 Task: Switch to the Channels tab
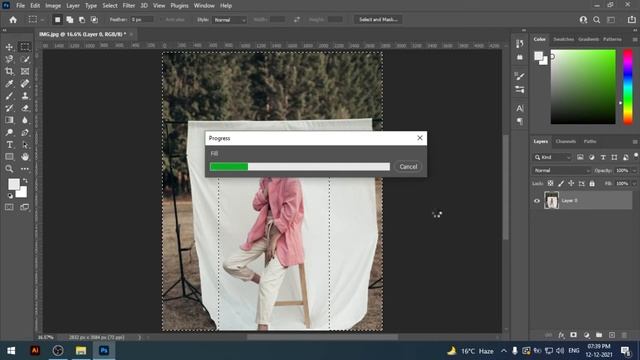point(566,142)
